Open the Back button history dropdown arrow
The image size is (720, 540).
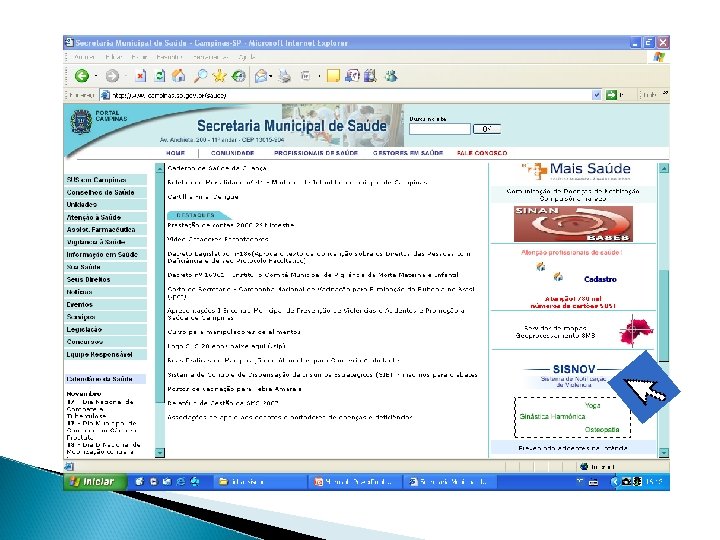pos(96,76)
